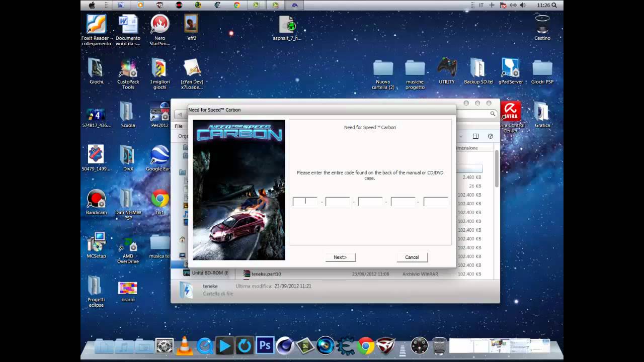This screenshot has width=644, height=362.
Task: Open the system preferences gear dock icon
Action: (165, 345)
